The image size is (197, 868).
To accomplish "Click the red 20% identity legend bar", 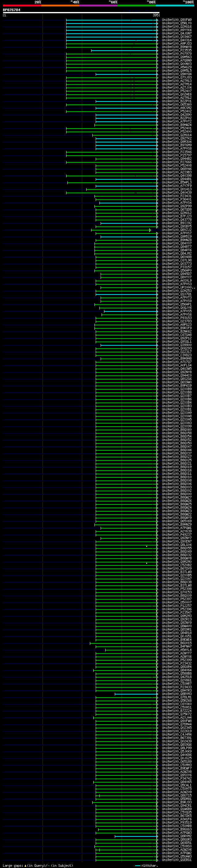I will [x=22, y=6].
